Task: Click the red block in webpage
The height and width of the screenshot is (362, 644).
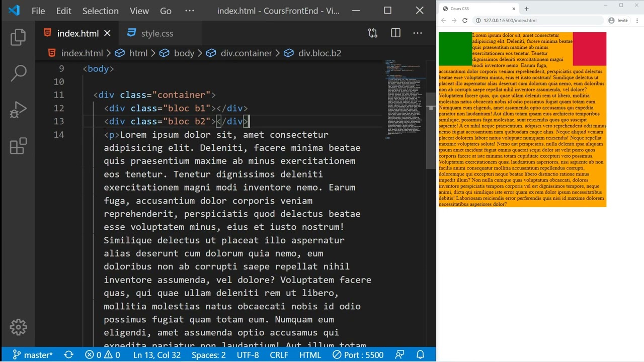Action: coord(589,49)
